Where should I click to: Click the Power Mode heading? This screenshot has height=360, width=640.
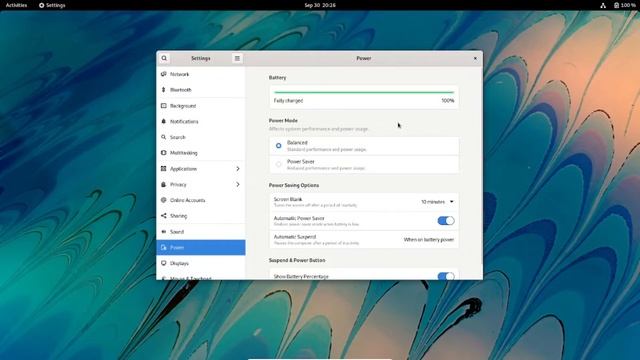coord(283,120)
